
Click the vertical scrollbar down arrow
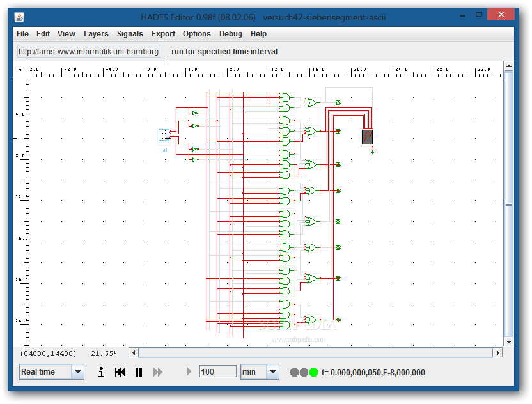point(508,342)
